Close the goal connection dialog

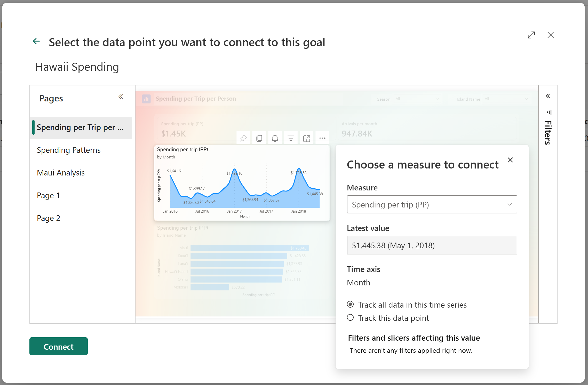tap(551, 35)
